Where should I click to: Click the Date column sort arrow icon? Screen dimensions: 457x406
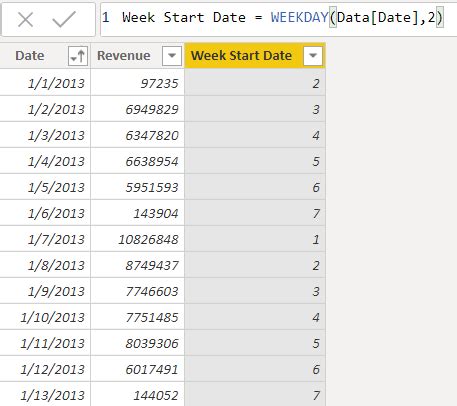(x=78, y=56)
